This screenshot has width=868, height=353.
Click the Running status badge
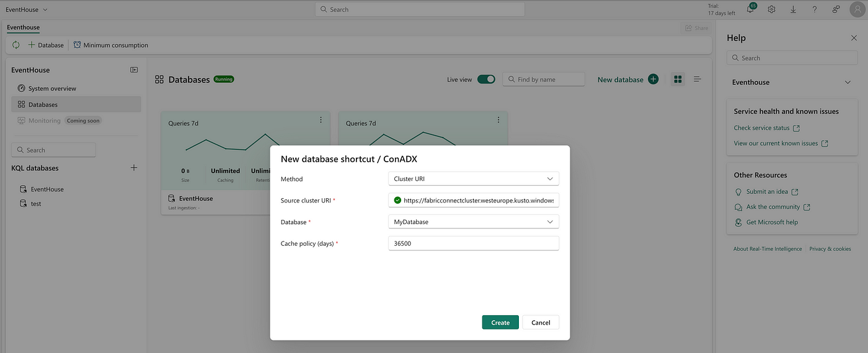click(x=224, y=79)
